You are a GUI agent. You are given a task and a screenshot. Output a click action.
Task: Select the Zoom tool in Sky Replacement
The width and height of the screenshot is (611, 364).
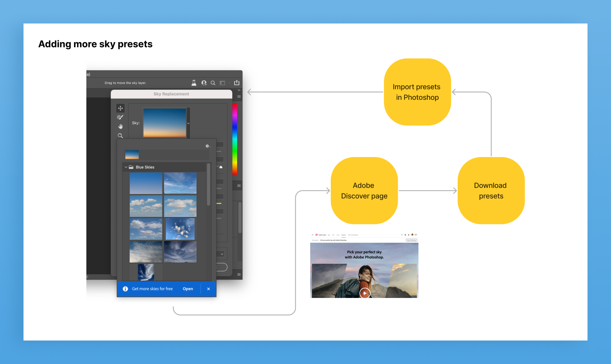click(120, 136)
